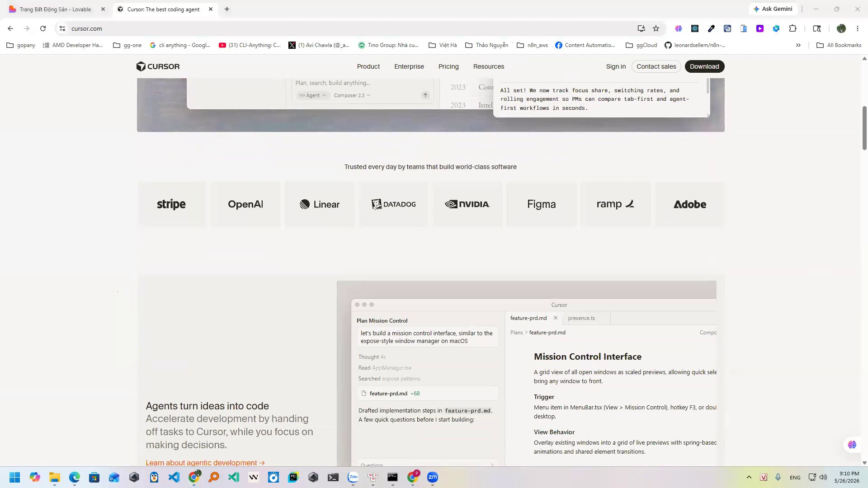Go back to the previous page

pyautogui.click(x=10, y=28)
